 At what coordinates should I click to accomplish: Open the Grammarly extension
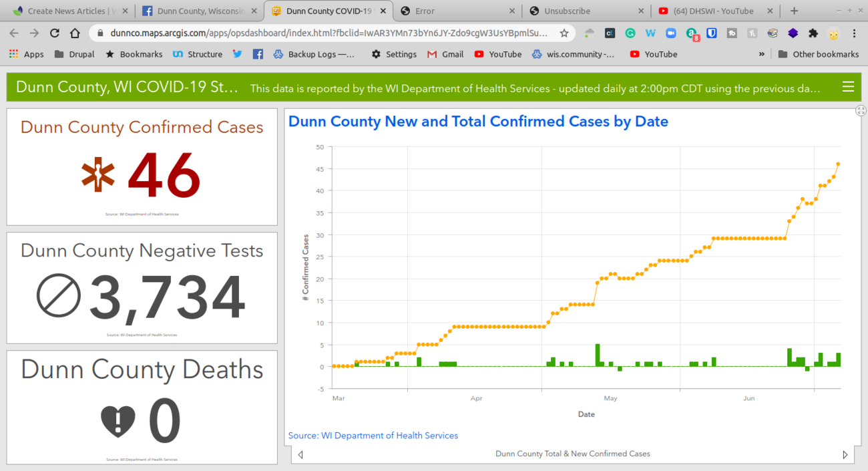pos(630,33)
